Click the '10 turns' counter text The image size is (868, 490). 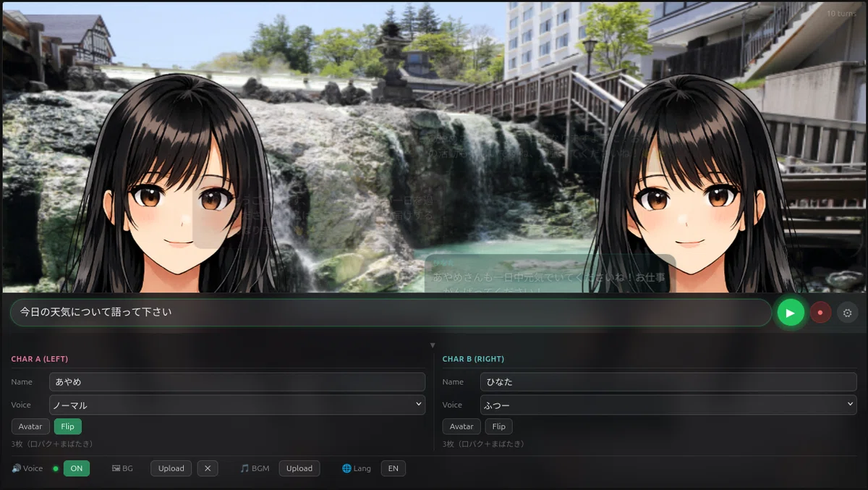(842, 13)
